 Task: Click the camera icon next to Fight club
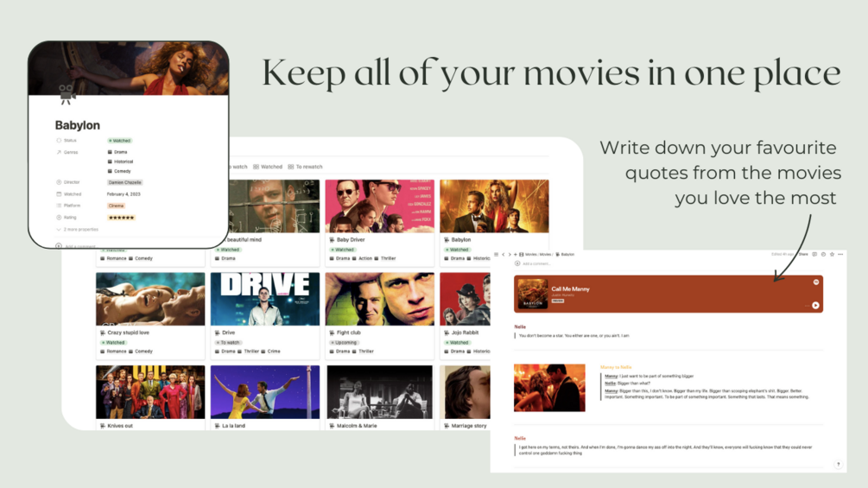333,333
